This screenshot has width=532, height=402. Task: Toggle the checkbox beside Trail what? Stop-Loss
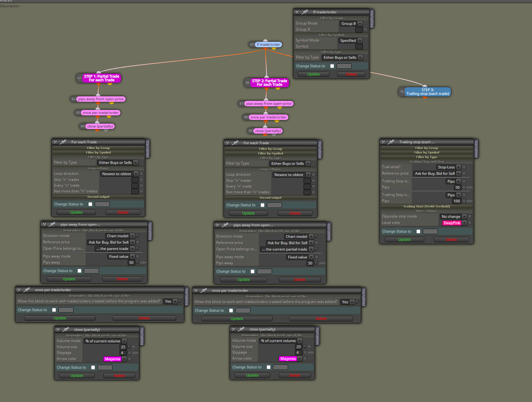click(x=464, y=167)
